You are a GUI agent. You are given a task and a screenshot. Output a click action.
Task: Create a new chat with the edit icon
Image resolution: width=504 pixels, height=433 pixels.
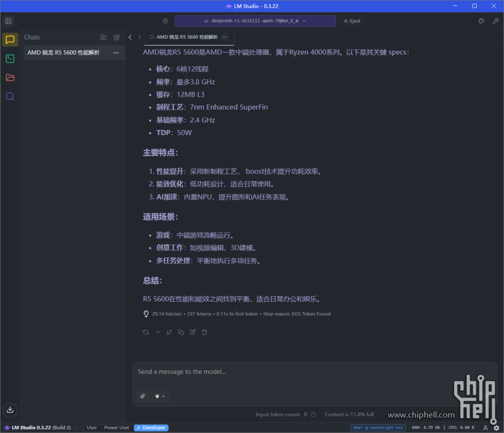(x=117, y=38)
